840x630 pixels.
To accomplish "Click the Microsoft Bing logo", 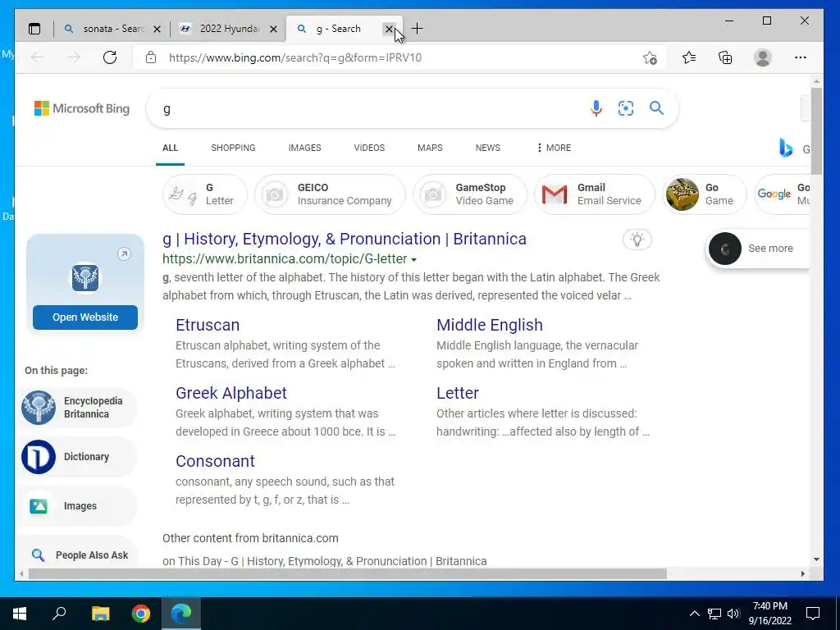I will (82, 108).
